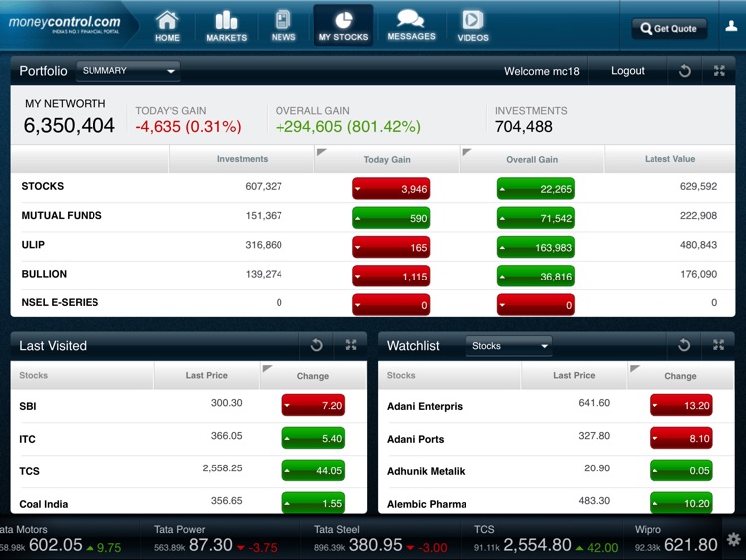Viewport: 746px width, 560px height.
Task: Click the Mutual Funds overall gain 71,542 badge
Action: 536,218
